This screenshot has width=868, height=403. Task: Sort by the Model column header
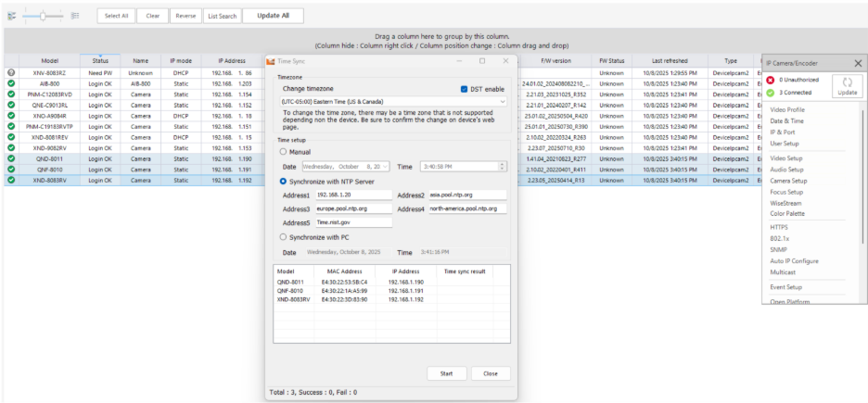pos(50,61)
